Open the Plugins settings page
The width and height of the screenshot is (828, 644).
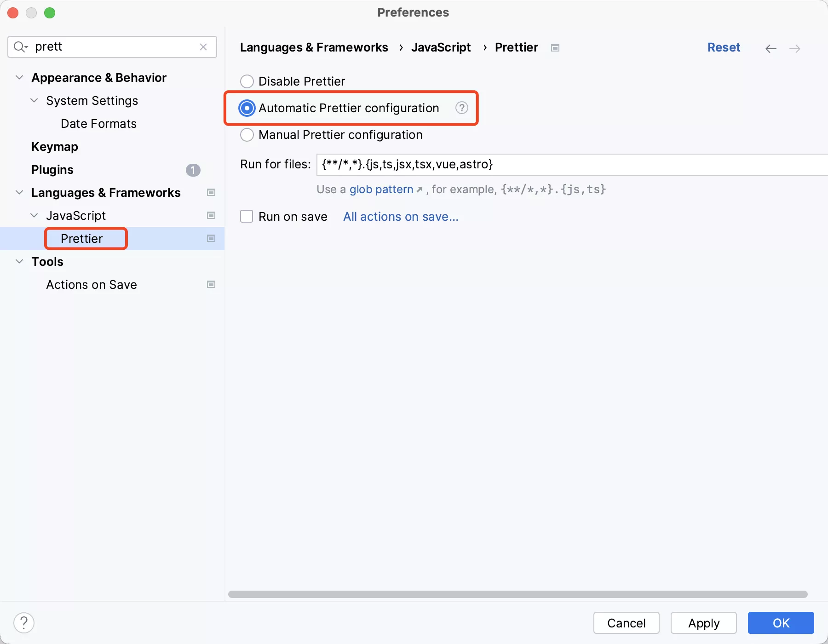tap(52, 170)
